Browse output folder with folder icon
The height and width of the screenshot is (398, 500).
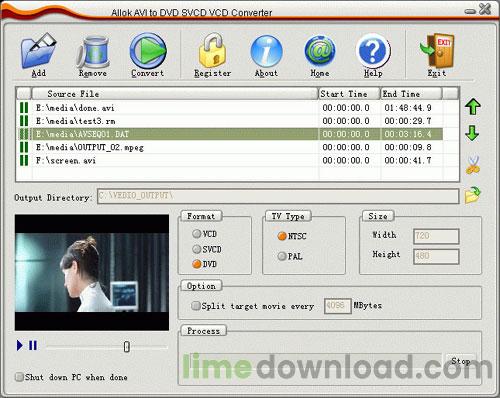tap(473, 195)
